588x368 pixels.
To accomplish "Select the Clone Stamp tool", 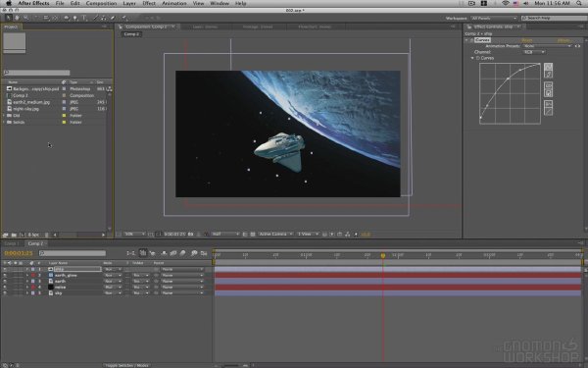I will (104, 18).
